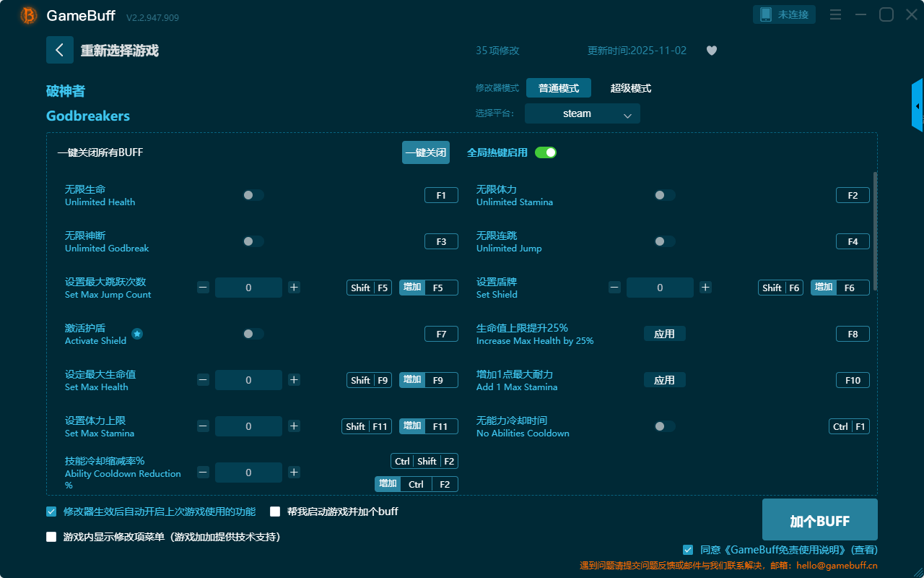This screenshot has height=578, width=924.
Task: Switch to 超级模式 tab
Action: (x=630, y=88)
